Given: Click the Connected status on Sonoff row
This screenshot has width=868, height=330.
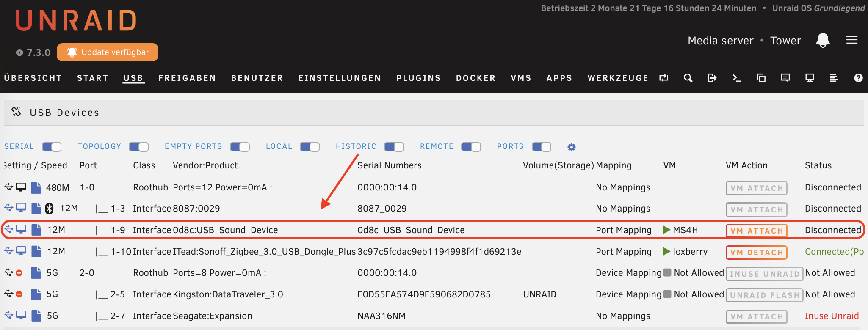Looking at the screenshot, I should pos(834,251).
